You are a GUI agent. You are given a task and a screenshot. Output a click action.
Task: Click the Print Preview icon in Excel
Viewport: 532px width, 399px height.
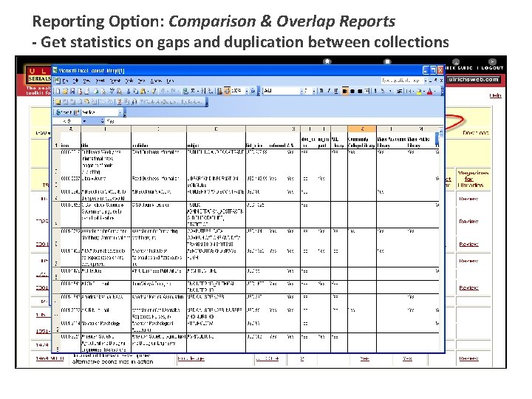[x=103, y=91]
